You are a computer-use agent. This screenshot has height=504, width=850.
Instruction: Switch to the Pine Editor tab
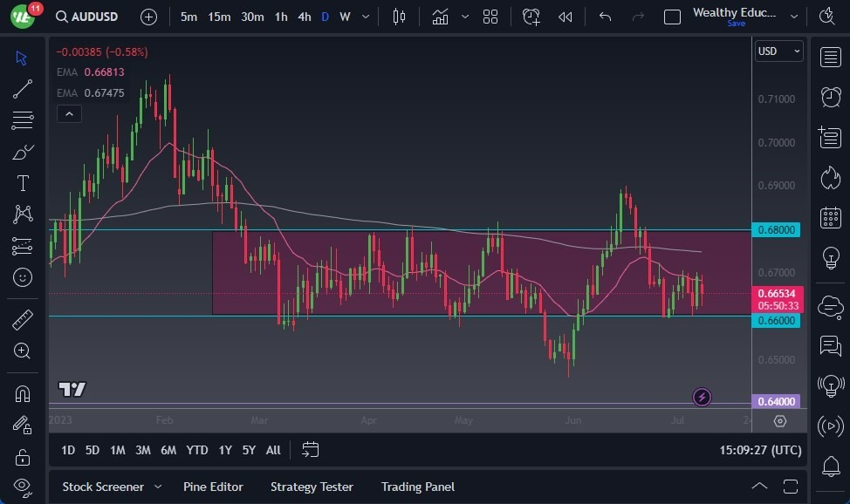[x=213, y=487]
